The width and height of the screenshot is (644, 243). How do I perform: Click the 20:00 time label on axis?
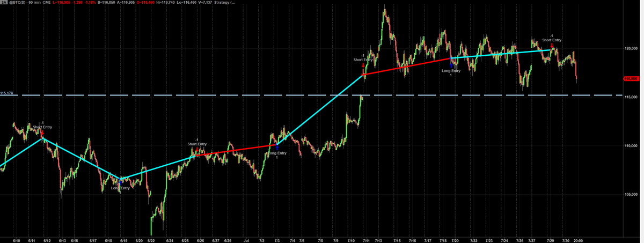579,241
